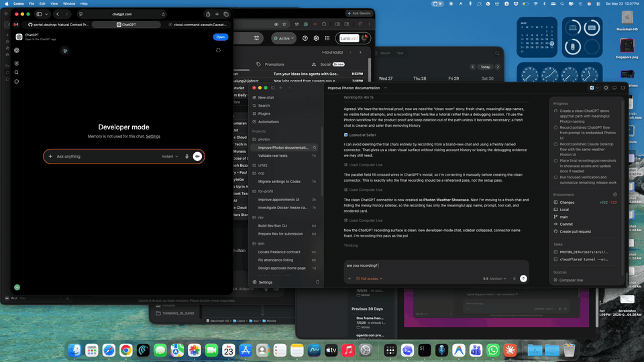The height and width of the screenshot is (362, 644).
Task: Click the ChatGPT logo in the sidebar
Action: coord(17,50)
